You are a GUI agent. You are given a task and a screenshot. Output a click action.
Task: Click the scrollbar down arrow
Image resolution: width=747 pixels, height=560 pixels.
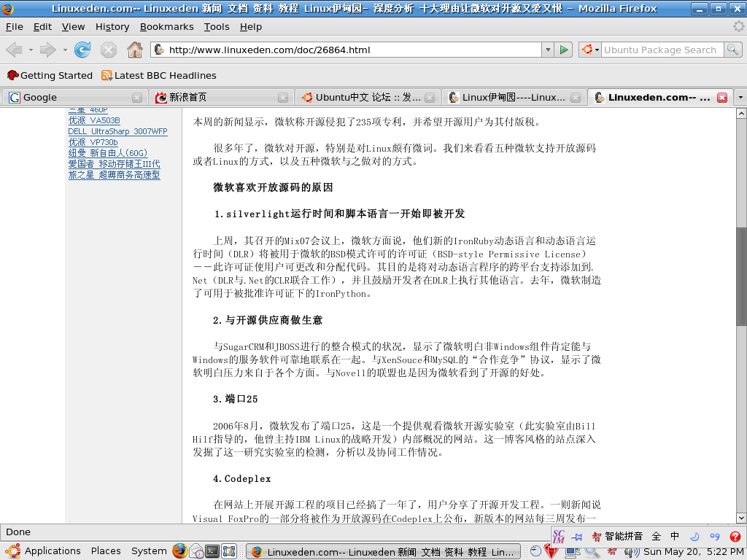[741, 518]
